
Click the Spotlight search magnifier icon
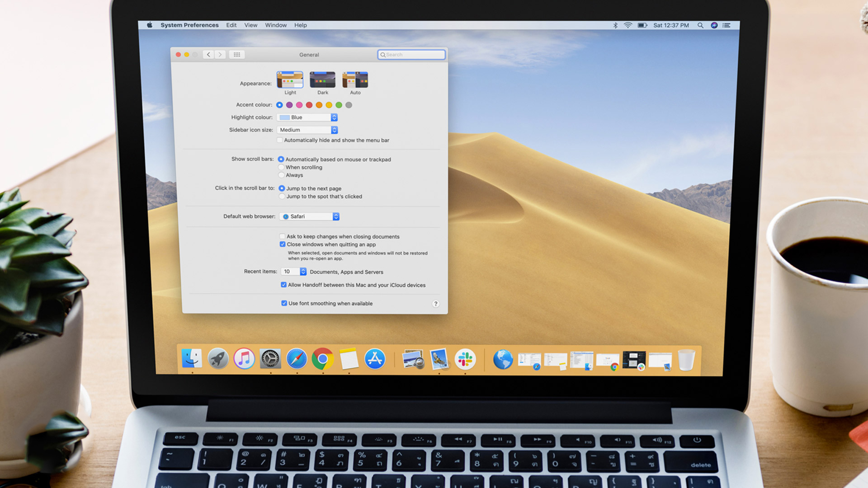(x=700, y=25)
